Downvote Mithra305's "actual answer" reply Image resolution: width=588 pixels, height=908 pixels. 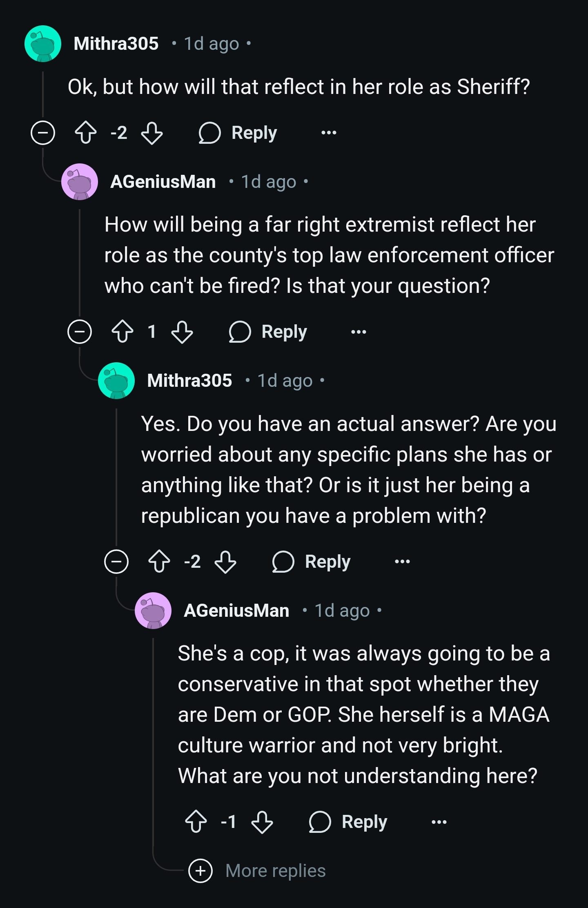click(225, 561)
